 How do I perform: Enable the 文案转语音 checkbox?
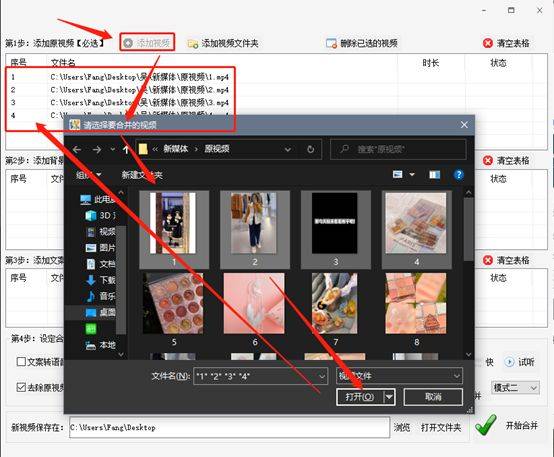point(21,362)
